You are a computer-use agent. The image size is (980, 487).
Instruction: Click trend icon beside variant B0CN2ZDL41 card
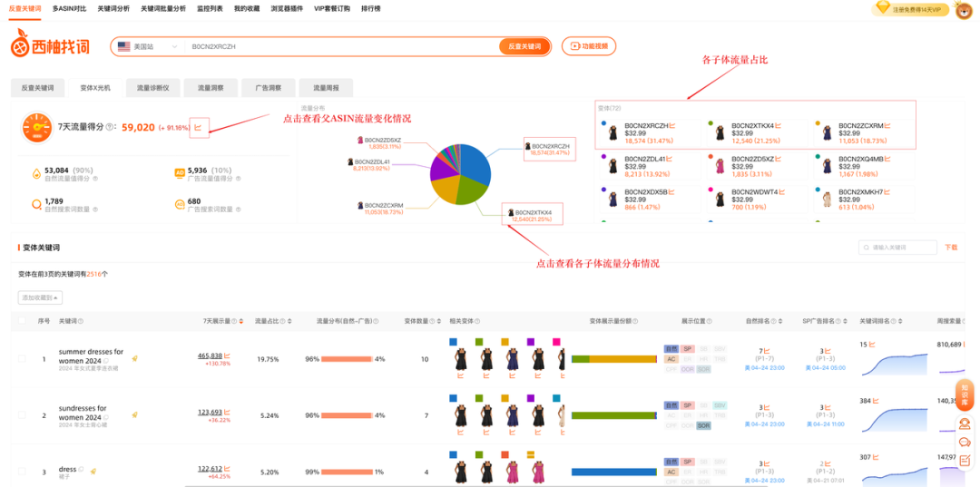coord(671,159)
